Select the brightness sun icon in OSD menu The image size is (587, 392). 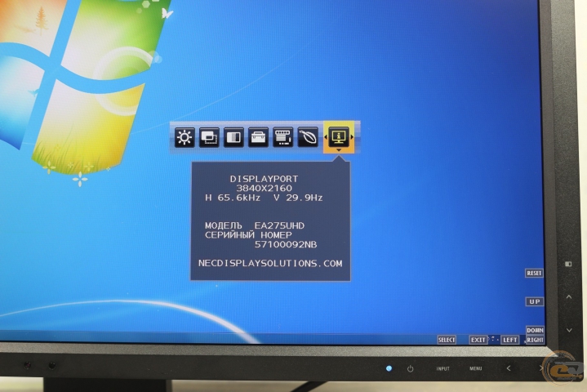[185, 137]
